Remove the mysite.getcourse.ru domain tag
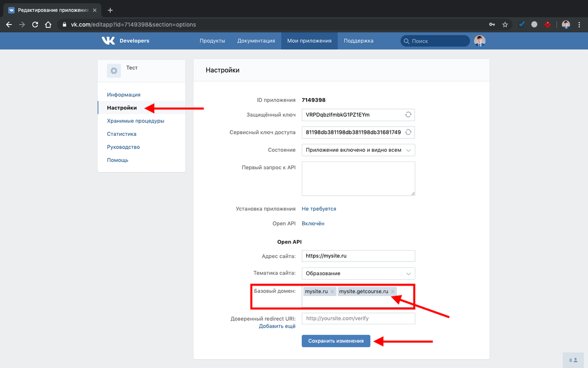 coord(392,291)
